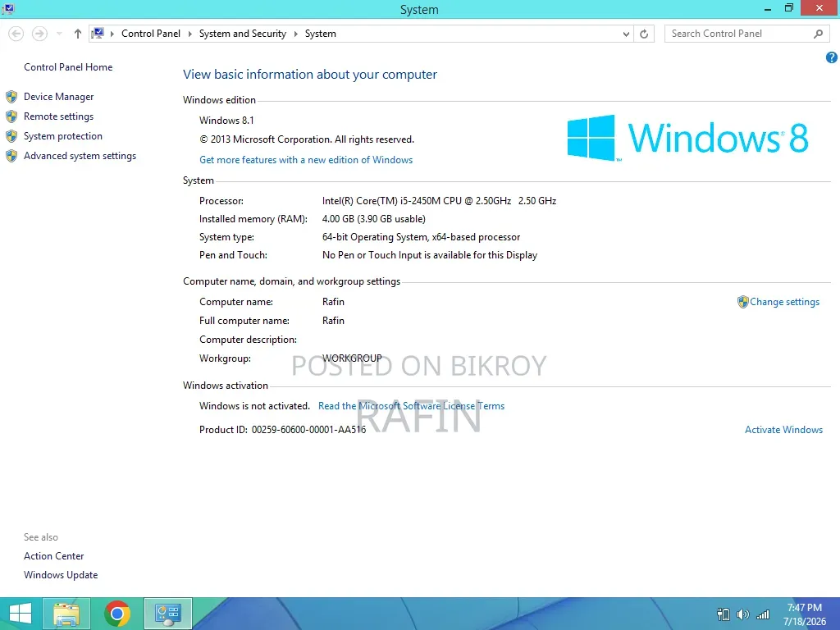840x630 pixels.
Task: Expand the chevron after System and Security
Action: coord(295,34)
